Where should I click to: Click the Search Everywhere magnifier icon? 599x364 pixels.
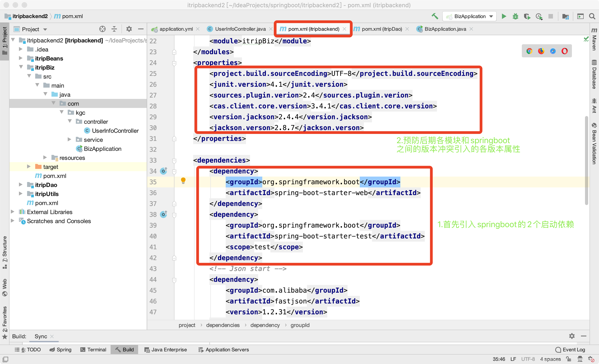click(592, 16)
